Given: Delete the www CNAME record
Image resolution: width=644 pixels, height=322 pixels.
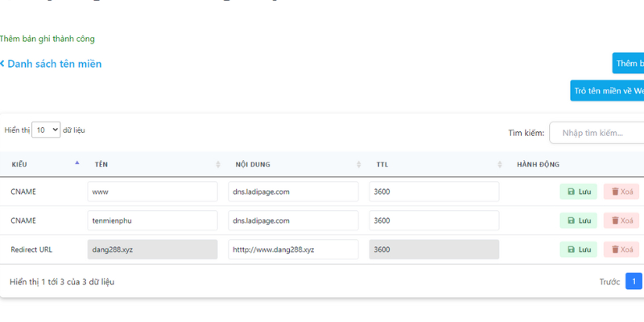Looking at the screenshot, I should [621, 192].
